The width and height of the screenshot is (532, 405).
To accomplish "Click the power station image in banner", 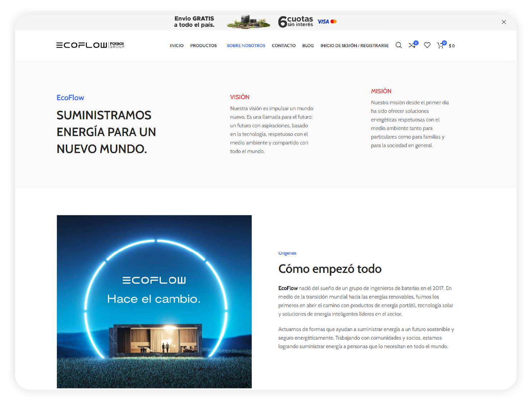I will 248,22.
